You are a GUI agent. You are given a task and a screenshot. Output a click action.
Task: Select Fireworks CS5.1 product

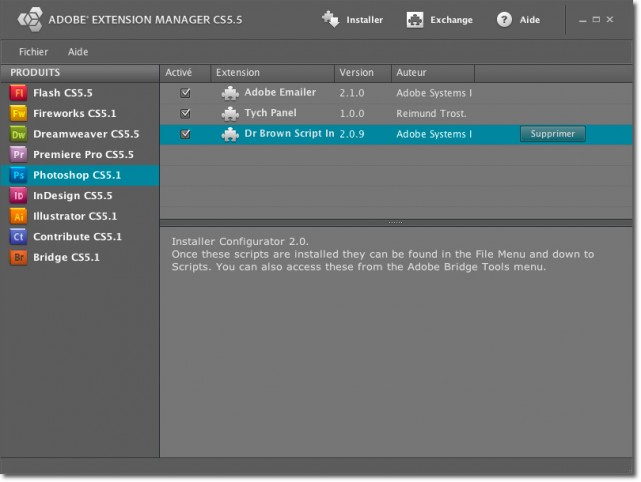80,113
